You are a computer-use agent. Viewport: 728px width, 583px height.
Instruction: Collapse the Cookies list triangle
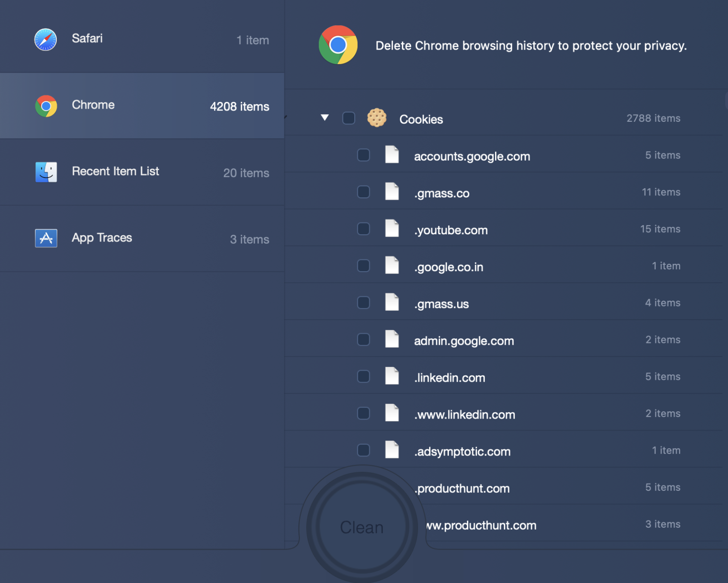325,118
